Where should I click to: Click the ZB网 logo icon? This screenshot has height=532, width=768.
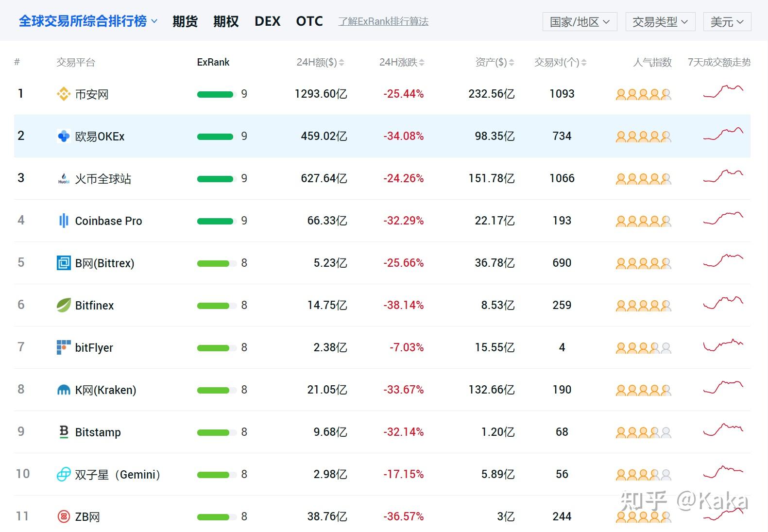click(64, 516)
